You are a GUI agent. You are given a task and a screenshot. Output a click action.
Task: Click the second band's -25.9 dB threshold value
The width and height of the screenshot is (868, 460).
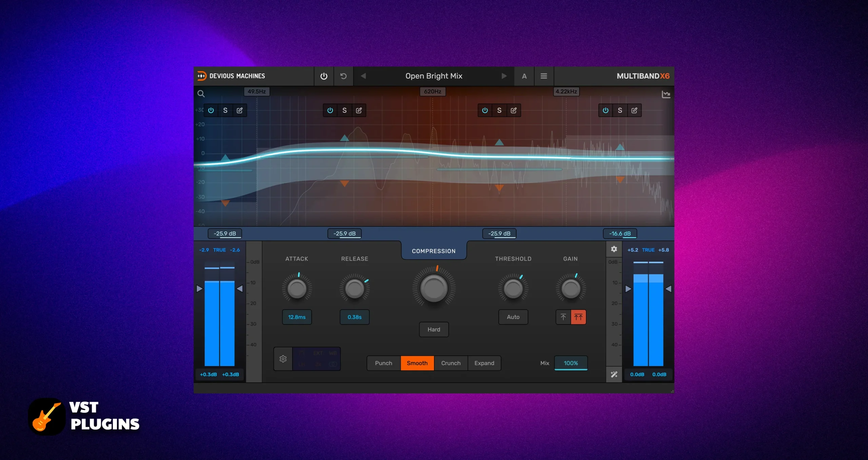(344, 234)
